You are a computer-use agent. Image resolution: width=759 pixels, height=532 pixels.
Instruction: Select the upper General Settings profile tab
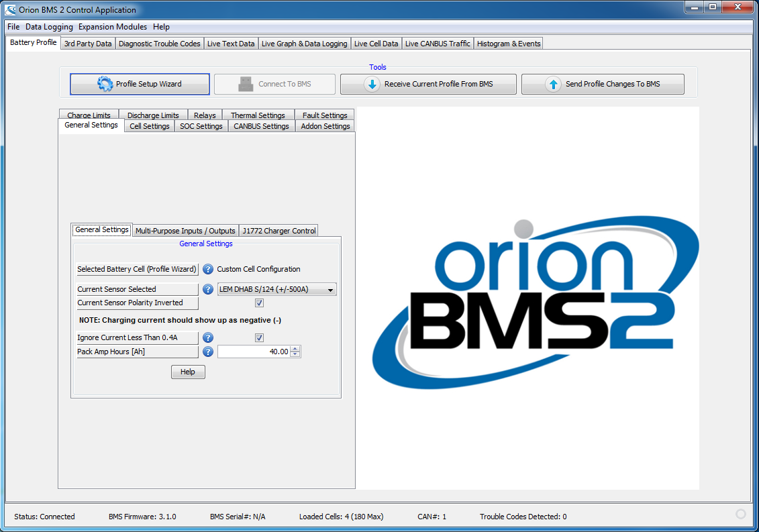pos(91,125)
